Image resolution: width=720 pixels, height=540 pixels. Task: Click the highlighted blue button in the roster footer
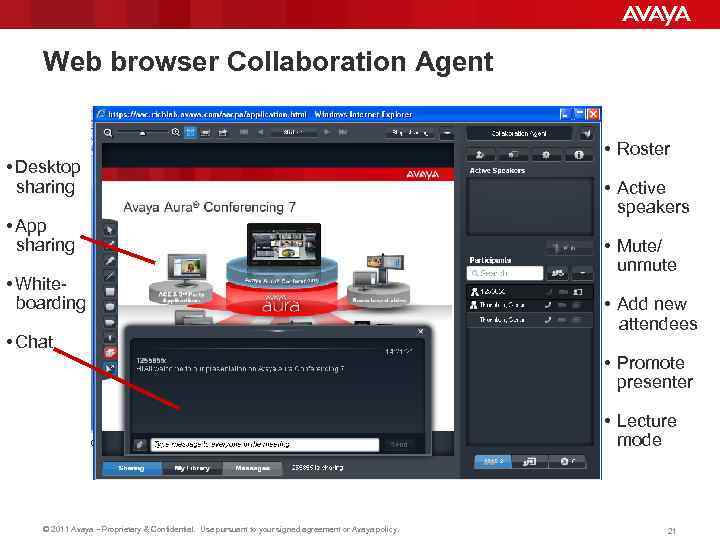pyautogui.click(x=492, y=461)
